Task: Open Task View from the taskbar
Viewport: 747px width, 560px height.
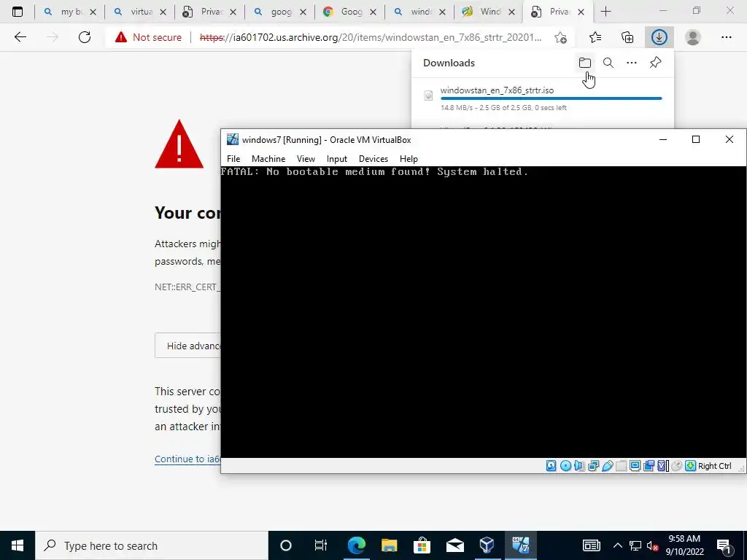Action: (x=321, y=545)
